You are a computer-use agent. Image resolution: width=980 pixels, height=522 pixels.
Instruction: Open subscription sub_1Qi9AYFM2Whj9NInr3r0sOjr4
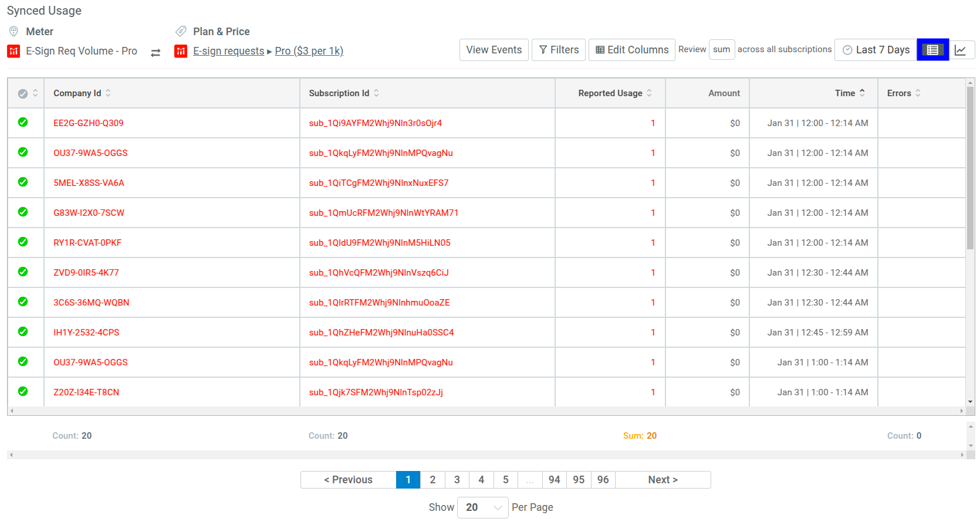(x=376, y=123)
